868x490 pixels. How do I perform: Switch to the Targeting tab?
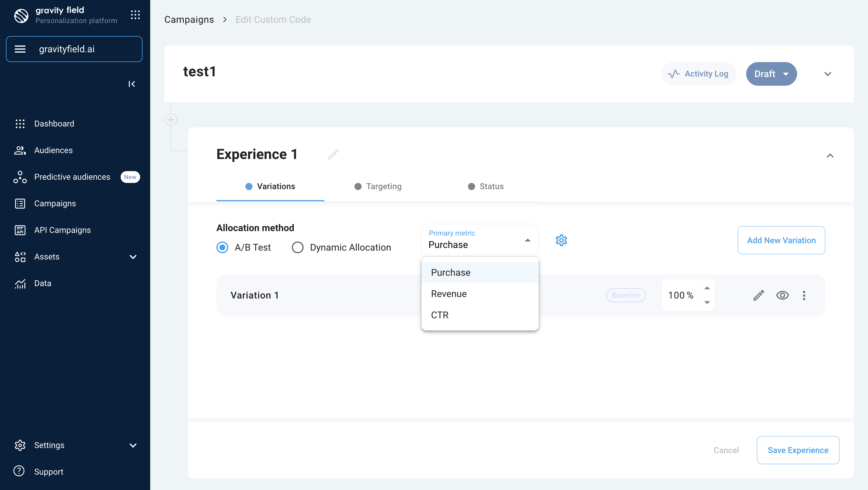click(378, 186)
